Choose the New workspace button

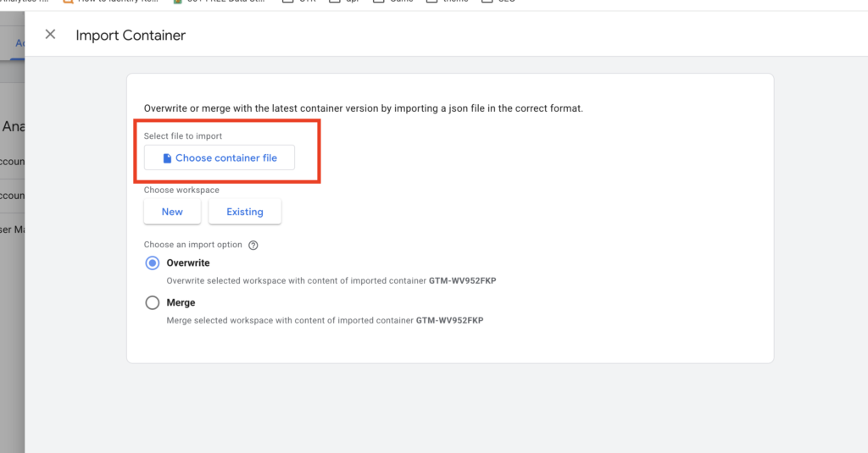(x=172, y=212)
